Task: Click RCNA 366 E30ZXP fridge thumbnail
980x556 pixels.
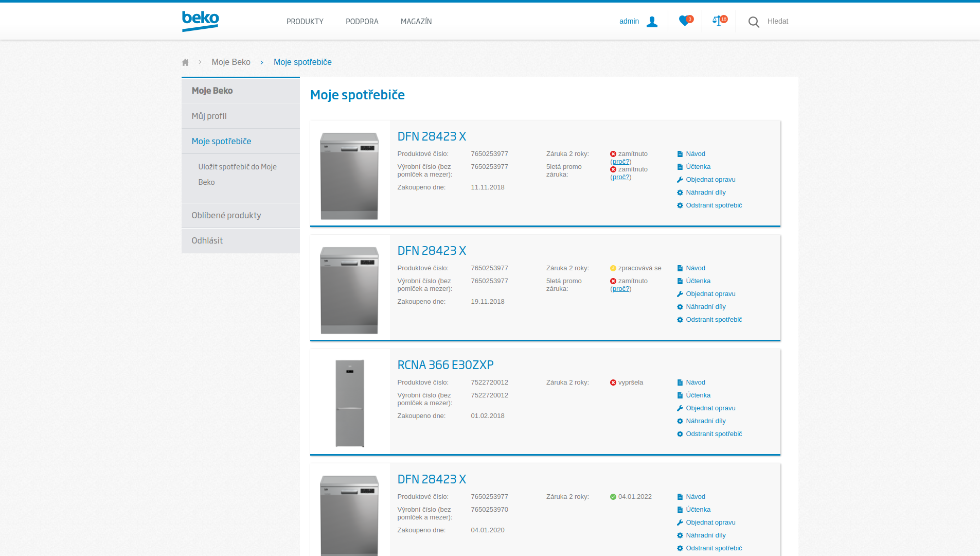Action: click(x=350, y=403)
